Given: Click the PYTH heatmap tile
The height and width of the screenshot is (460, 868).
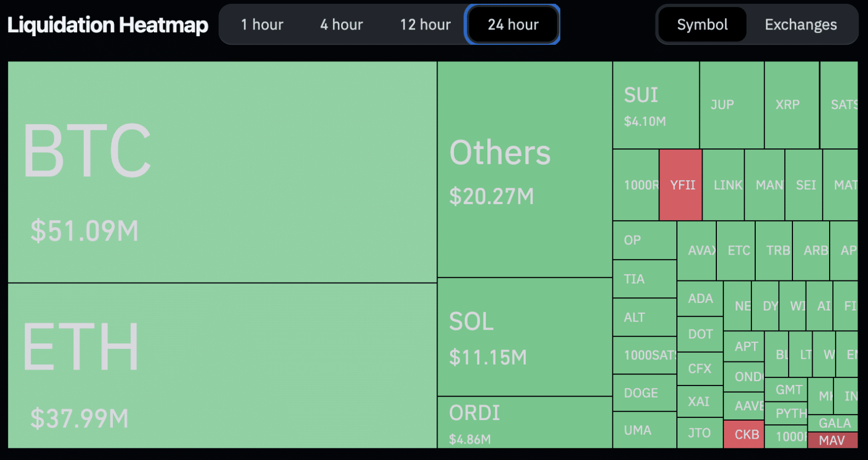Looking at the screenshot, I should tap(786, 413).
